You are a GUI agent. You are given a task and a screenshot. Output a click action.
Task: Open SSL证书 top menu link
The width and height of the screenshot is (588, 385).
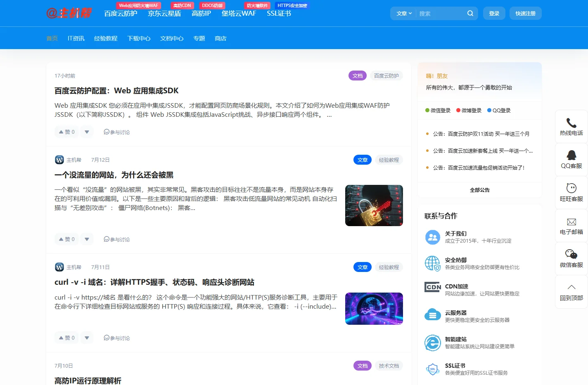pos(279,14)
